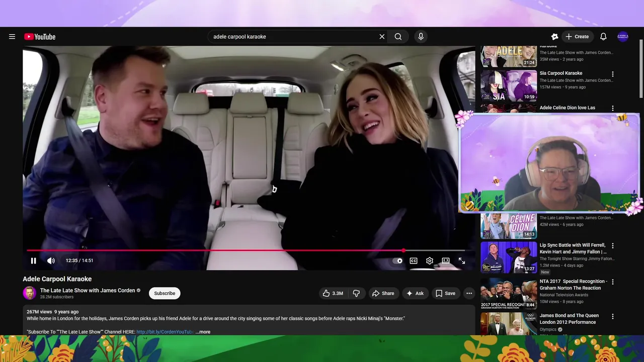Screen dimensions: 644x362
Task: Open The Late Late Show channel avatar
Action: tap(29, 293)
